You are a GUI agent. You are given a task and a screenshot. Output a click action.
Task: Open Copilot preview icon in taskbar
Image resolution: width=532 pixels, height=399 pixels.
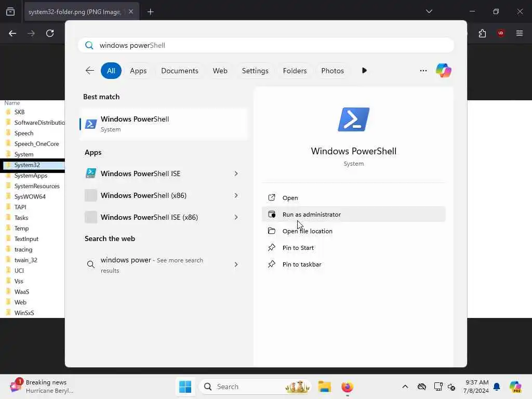(515, 387)
